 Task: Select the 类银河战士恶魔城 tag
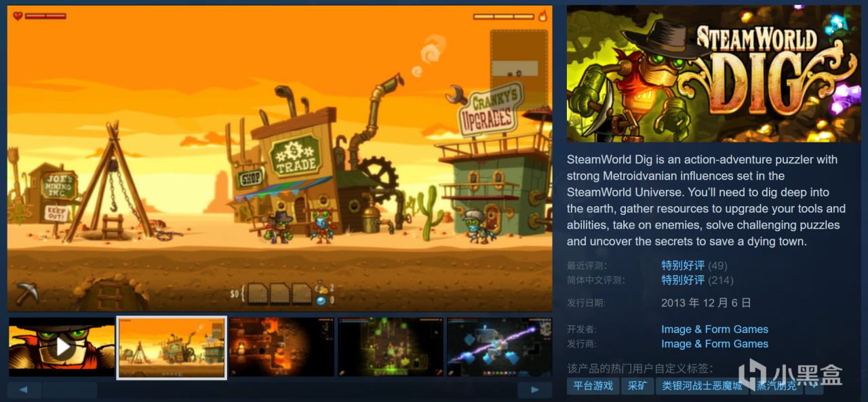coord(702,386)
